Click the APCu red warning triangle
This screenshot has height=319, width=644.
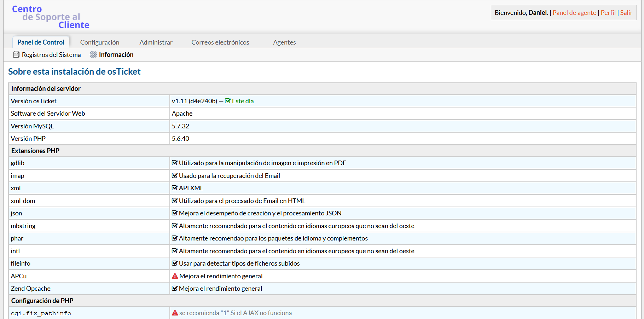175,276
